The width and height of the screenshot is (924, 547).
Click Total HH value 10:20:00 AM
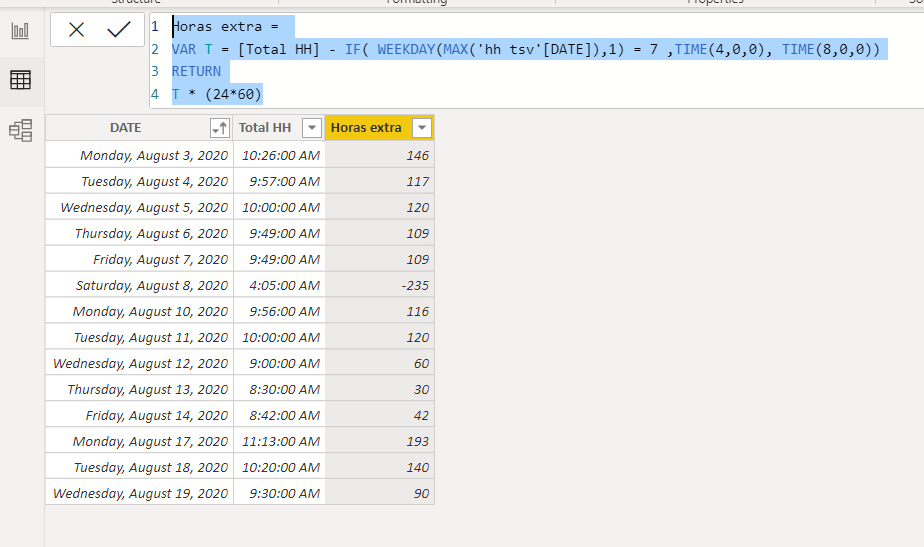coord(279,467)
